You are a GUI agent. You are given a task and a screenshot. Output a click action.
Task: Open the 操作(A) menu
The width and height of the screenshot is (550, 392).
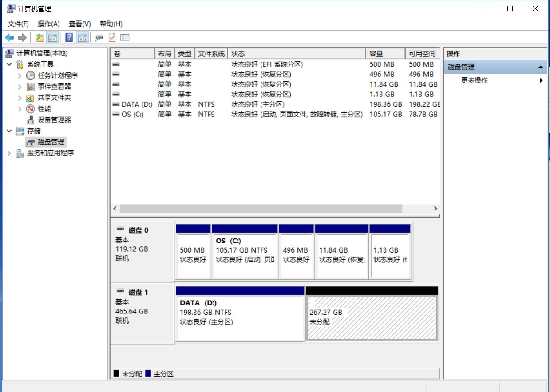[49, 24]
